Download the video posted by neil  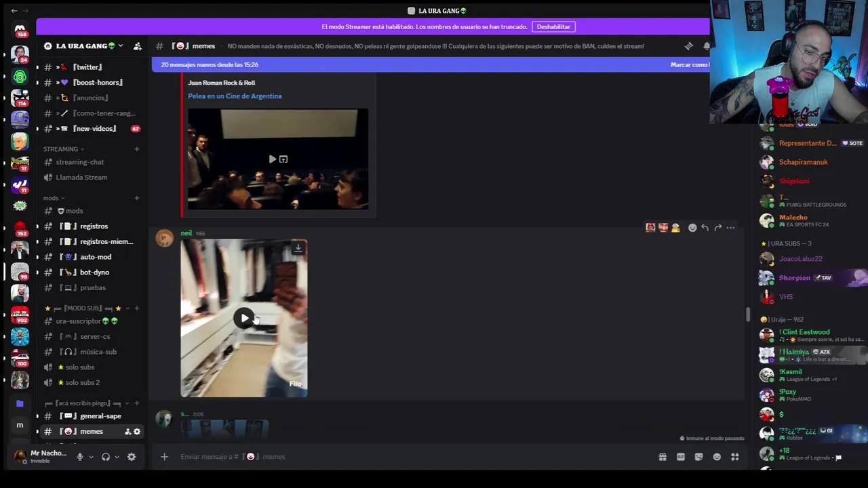[x=298, y=248]
